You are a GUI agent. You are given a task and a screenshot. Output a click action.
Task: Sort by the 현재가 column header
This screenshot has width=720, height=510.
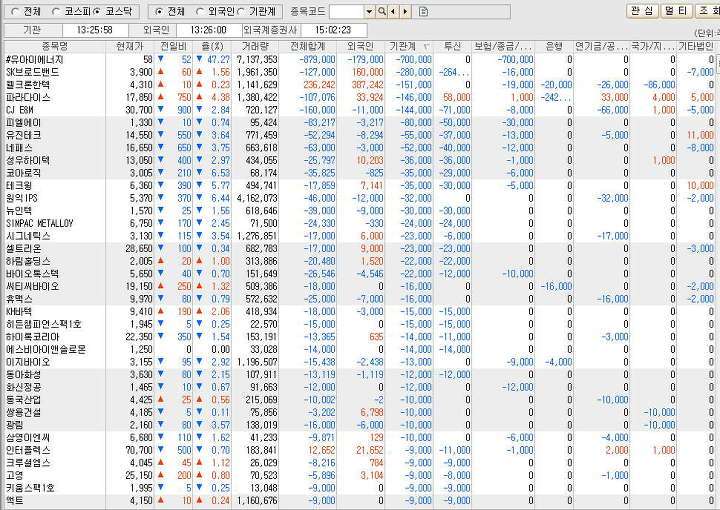[130, 46]
